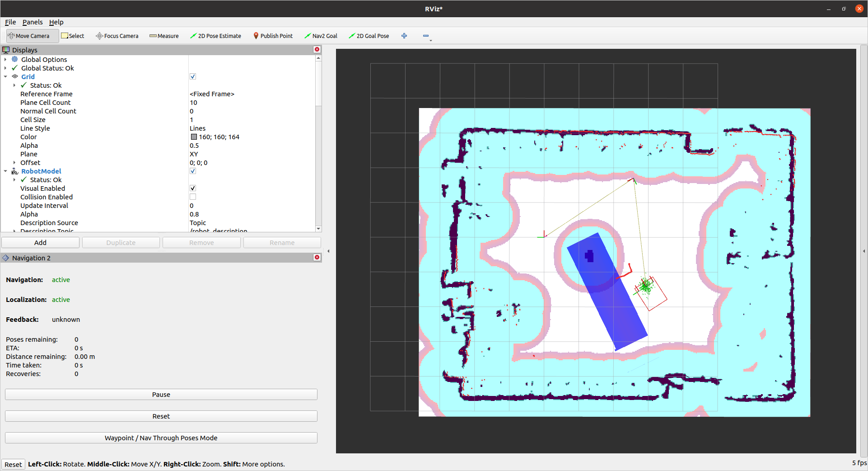This screenshot has width=868, height=471.
Task: Activate the 2D Pose Estimate tool
Action: (215, 36)
